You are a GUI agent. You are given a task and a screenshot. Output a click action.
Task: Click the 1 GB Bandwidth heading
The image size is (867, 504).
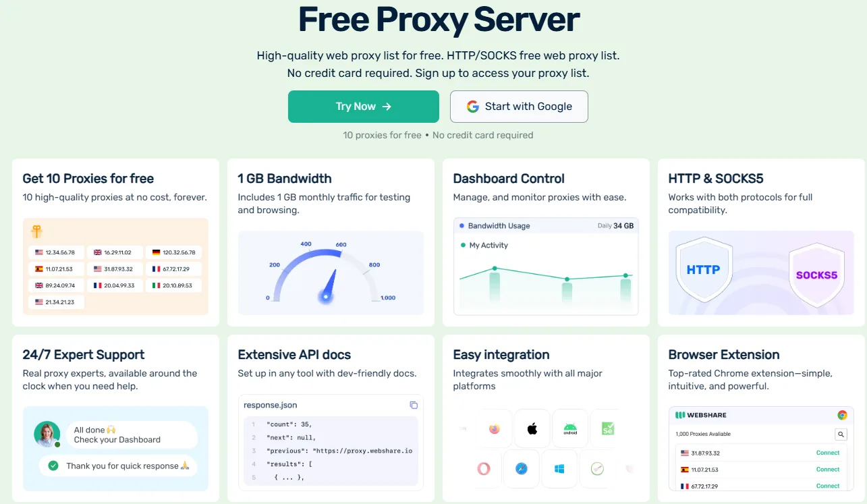pyautogui.click(x=285, y=179)
